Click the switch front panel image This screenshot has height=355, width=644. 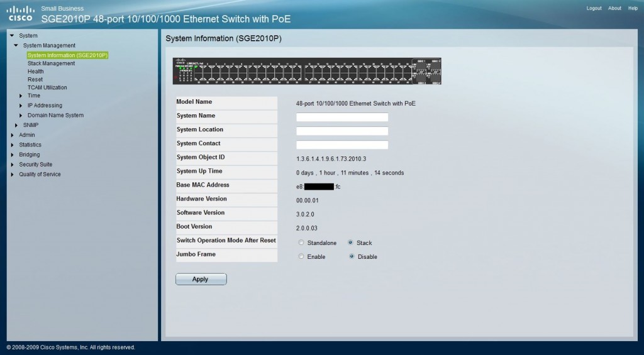307,71
